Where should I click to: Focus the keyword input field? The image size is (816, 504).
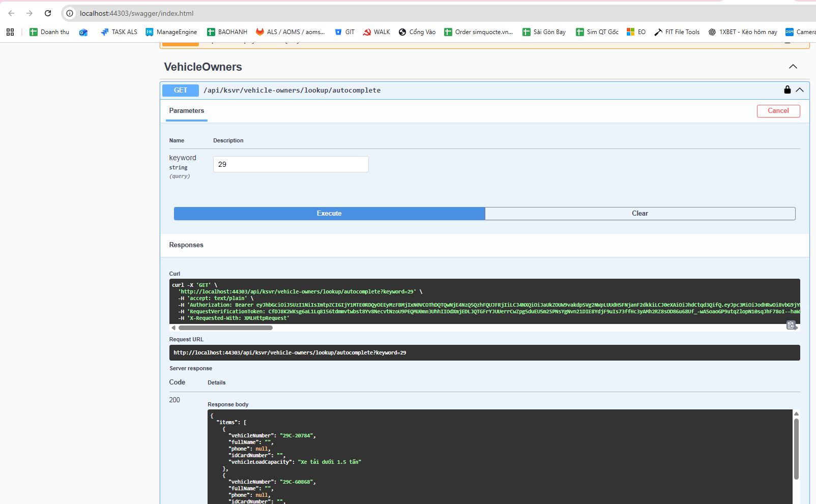[290, 164]
